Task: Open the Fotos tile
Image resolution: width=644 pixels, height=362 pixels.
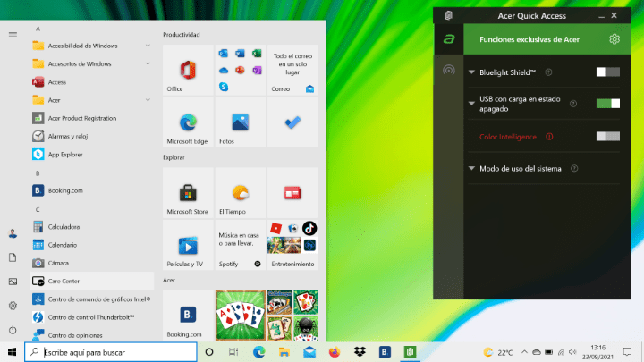Action: coord(240,123)
